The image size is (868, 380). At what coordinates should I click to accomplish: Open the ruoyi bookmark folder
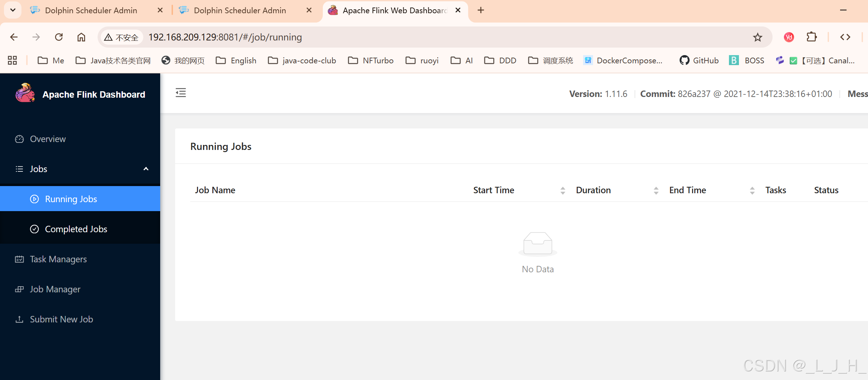[422, 60]
